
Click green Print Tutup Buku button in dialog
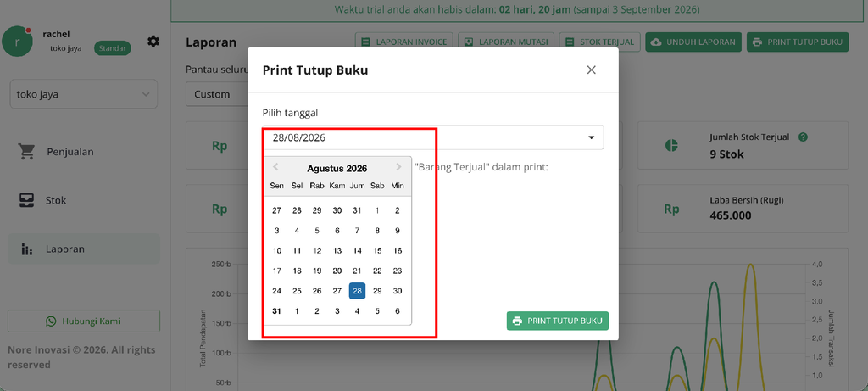pos(558,321)
